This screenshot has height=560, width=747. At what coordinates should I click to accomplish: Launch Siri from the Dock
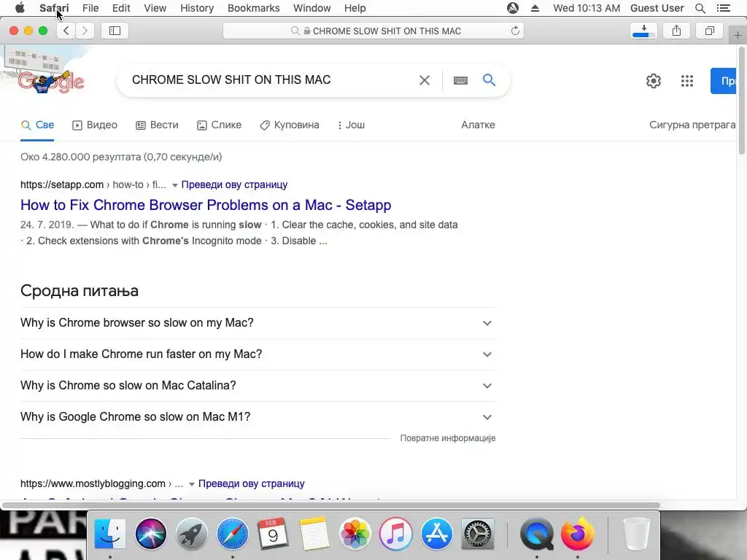coord(151,534)
